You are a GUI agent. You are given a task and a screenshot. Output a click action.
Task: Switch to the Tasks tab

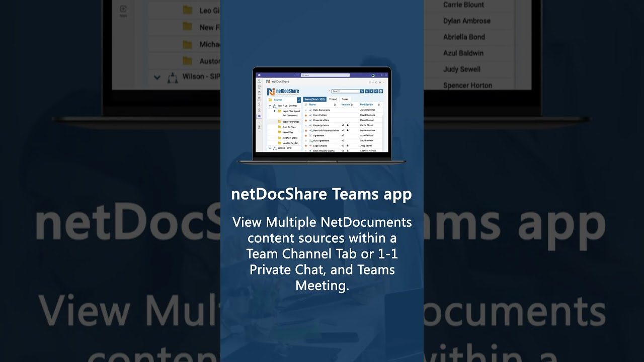(x=345, y=99)
